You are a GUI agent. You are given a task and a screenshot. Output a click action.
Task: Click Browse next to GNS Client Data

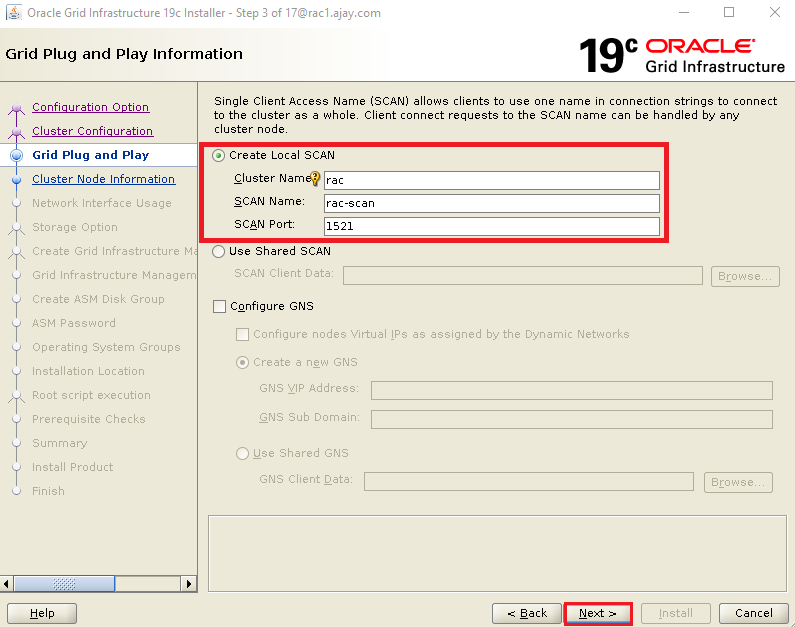pyautogui.click(x=738, y=482)
